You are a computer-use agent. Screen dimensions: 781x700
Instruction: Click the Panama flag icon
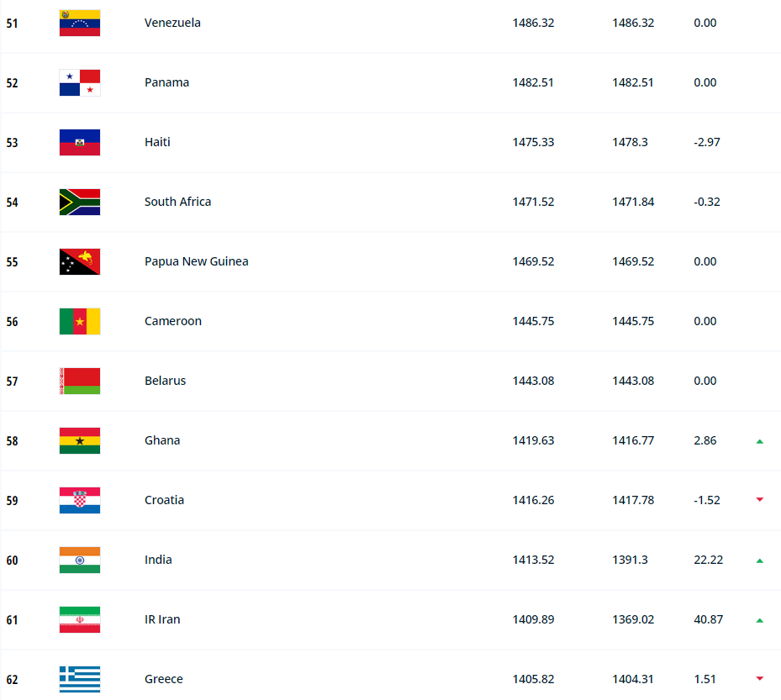[x=80, y=82]
